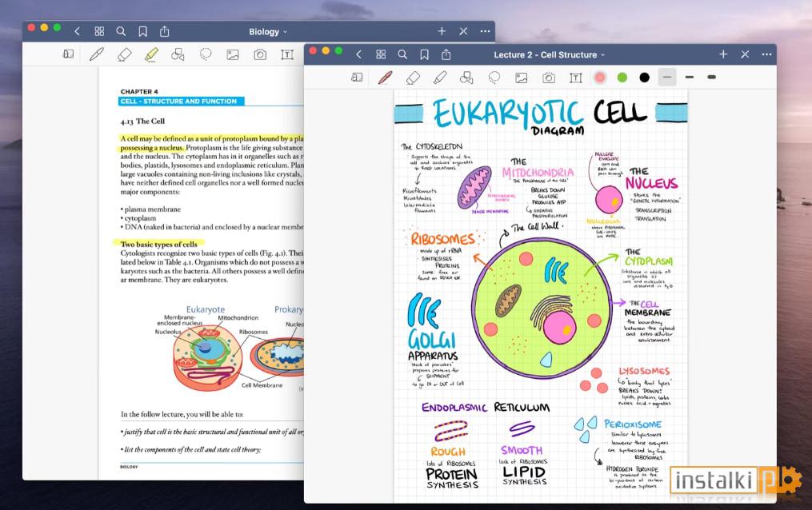812x510 pixels.
Task: Select the Highlighter tool in Biology window
Action: tap(151, 54)
